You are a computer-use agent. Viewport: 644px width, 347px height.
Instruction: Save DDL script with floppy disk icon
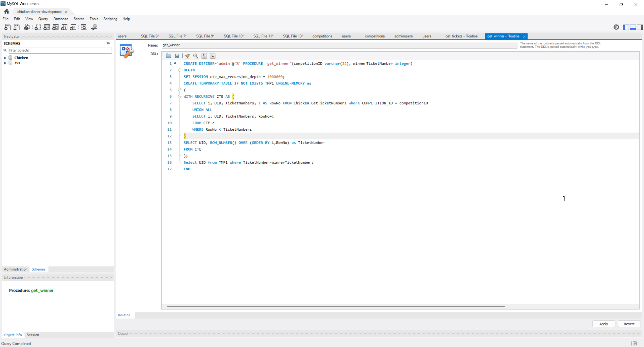click(x=177, y=56)
